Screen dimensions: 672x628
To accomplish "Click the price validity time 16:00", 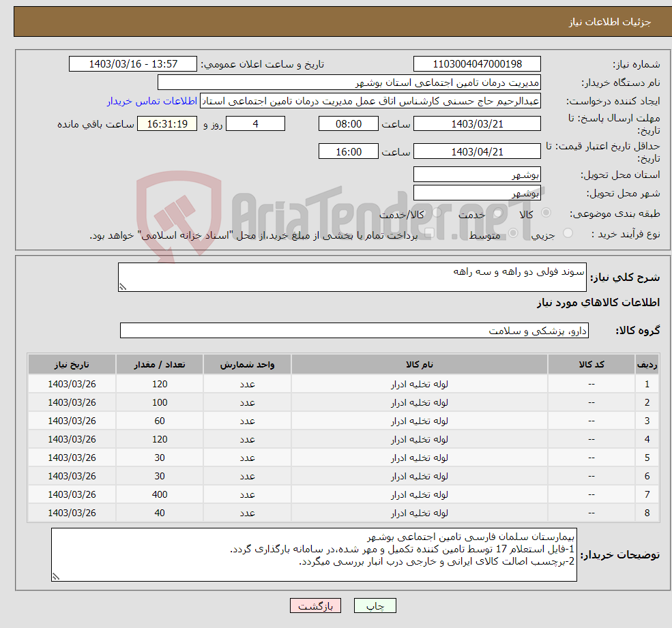I will 349,151.
